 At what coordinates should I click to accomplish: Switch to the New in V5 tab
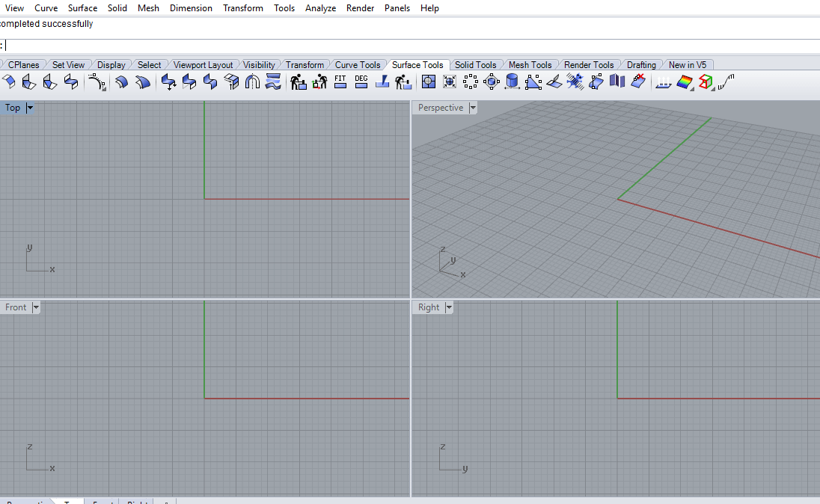pyautogui.click(x=687, y=65)
